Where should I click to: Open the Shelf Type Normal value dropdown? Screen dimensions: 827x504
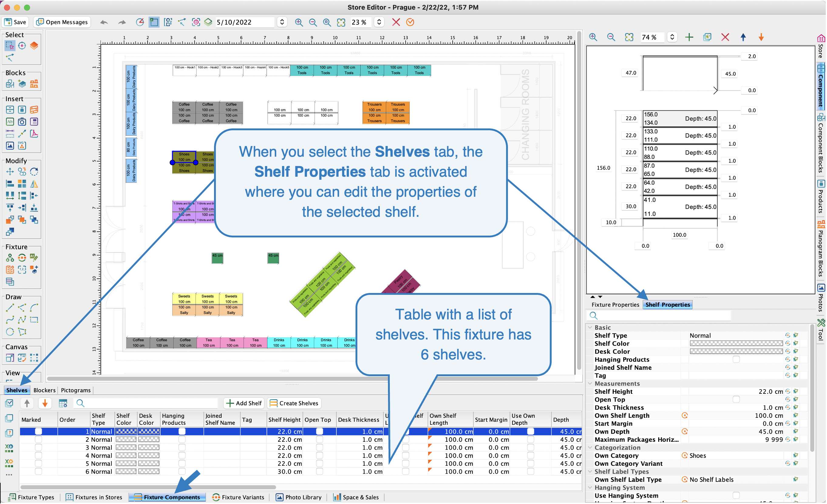click(x=736, y=335)
